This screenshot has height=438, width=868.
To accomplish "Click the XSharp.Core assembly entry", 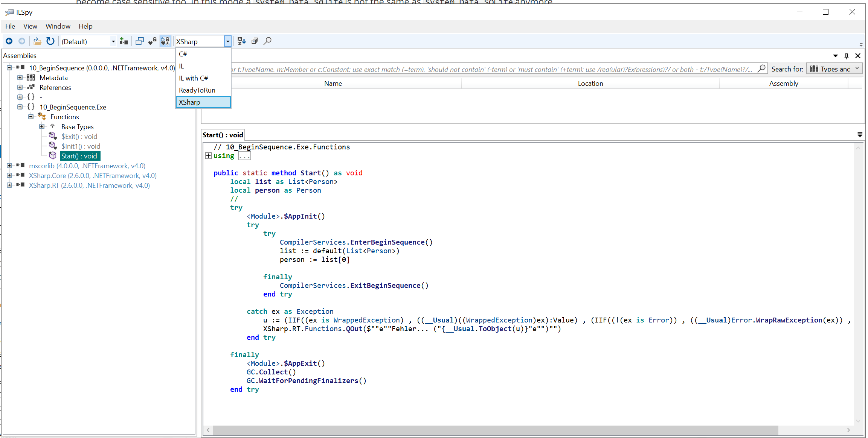I will [x=93, y=176].
